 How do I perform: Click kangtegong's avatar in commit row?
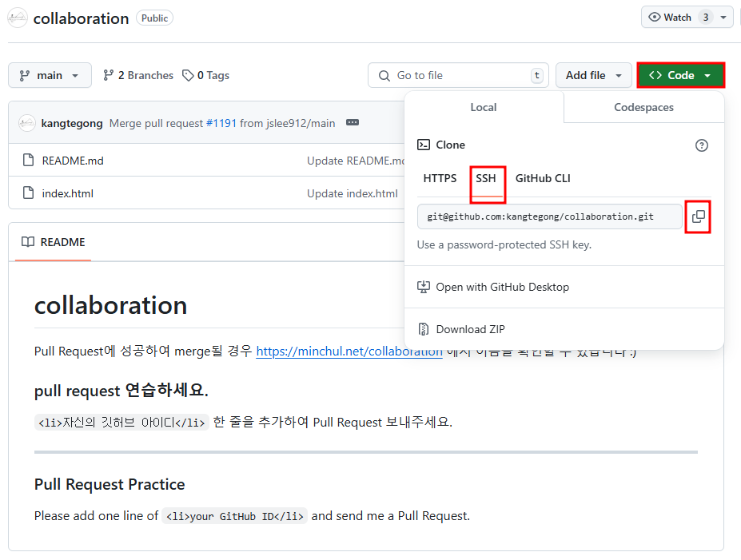tap(26, 123)
